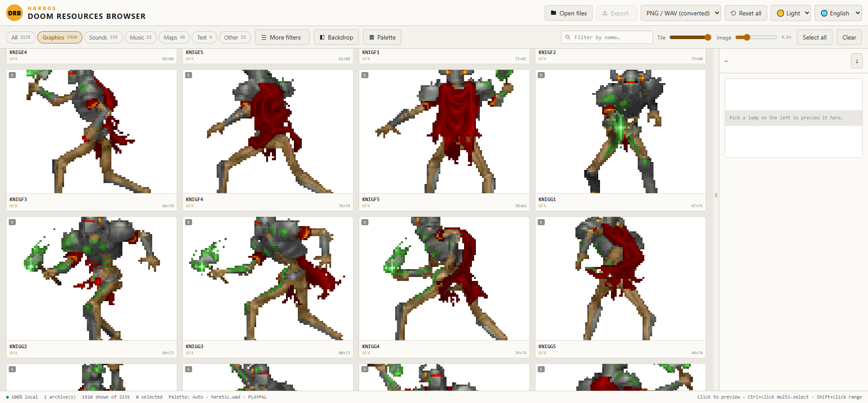Viewport: 868px width, 403px height.
Task: Click Open files button
Action: pos(568,13)
